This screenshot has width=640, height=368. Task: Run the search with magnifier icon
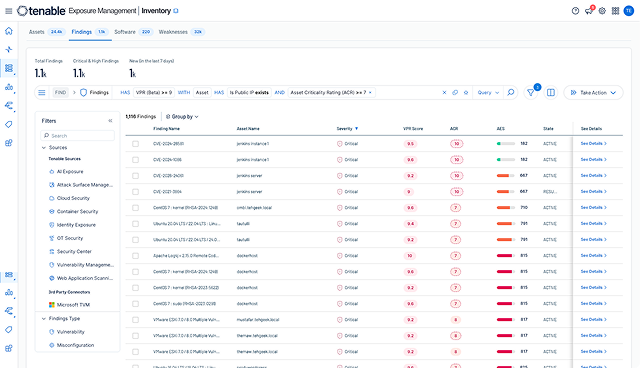point(511,93)
